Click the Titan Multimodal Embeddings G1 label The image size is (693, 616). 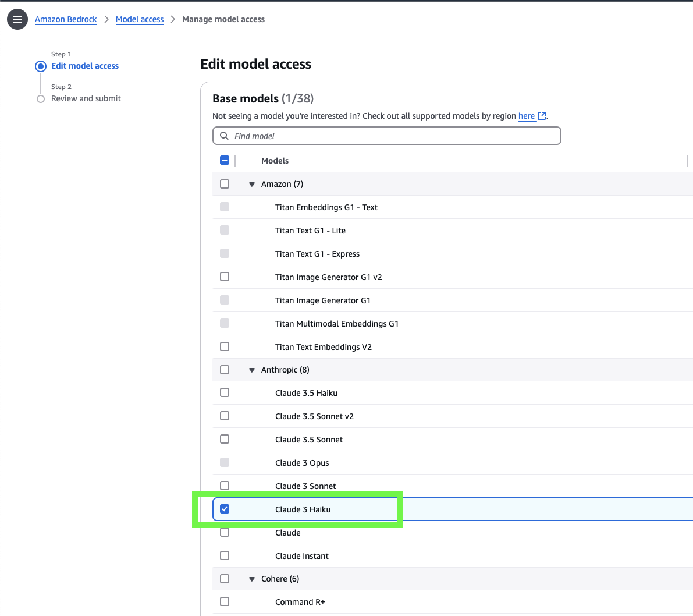[337, 324]
